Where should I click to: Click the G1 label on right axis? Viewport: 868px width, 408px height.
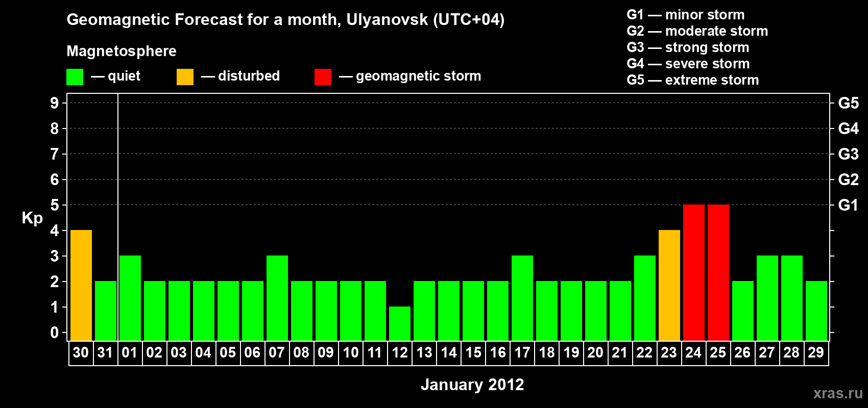click(x=848, y=205)
